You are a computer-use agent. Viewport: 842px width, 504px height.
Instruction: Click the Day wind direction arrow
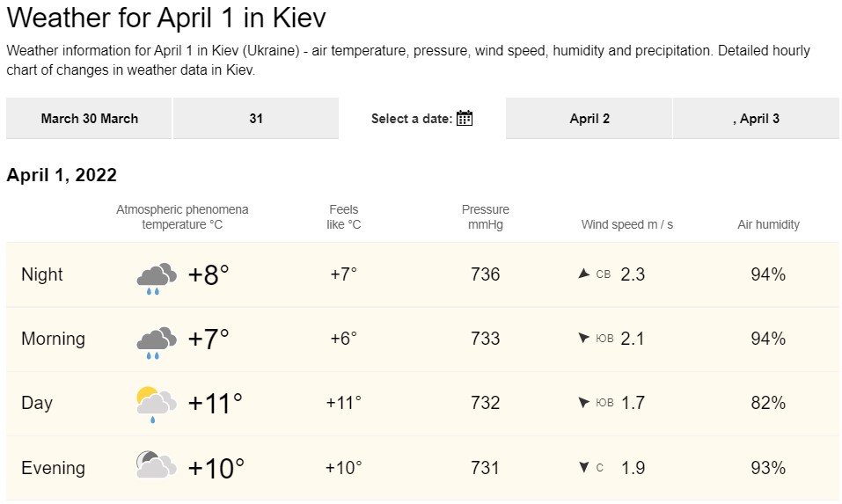(x=582, y=403)
